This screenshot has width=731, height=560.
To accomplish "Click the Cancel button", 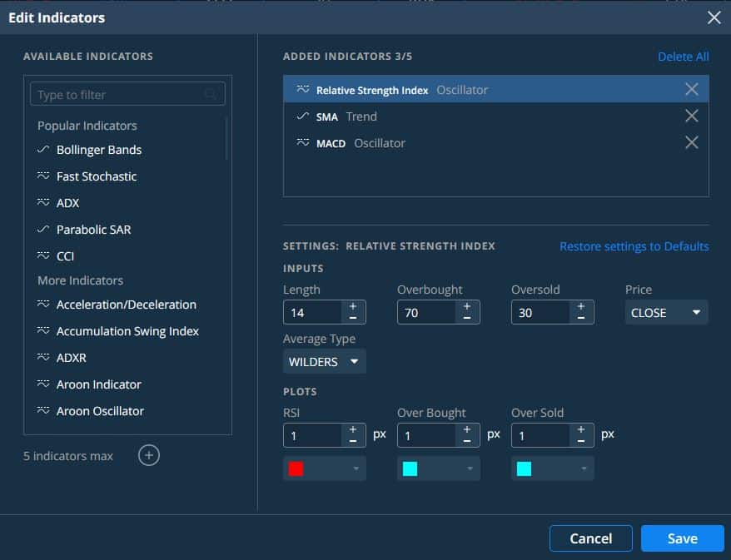I will click(x=590, y=538).
